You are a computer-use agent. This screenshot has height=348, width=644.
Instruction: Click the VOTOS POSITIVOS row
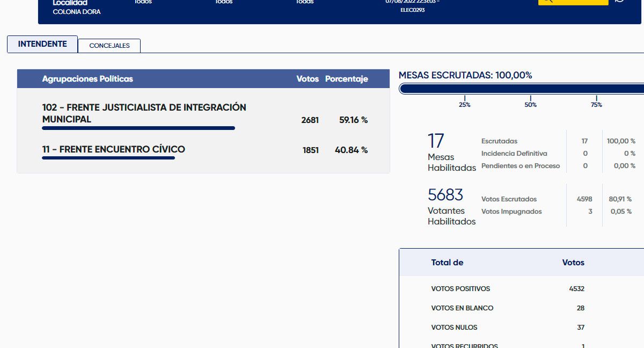click(x=460, y=289)
